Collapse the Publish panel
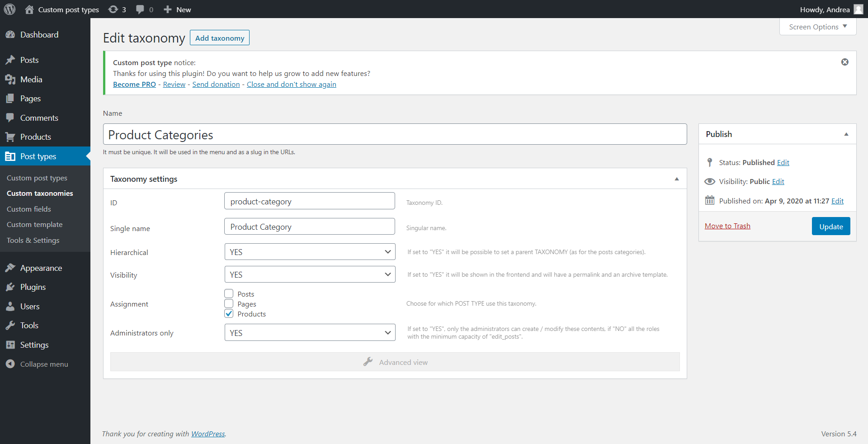Screen dimensions: 868x444 coord(846,134)
